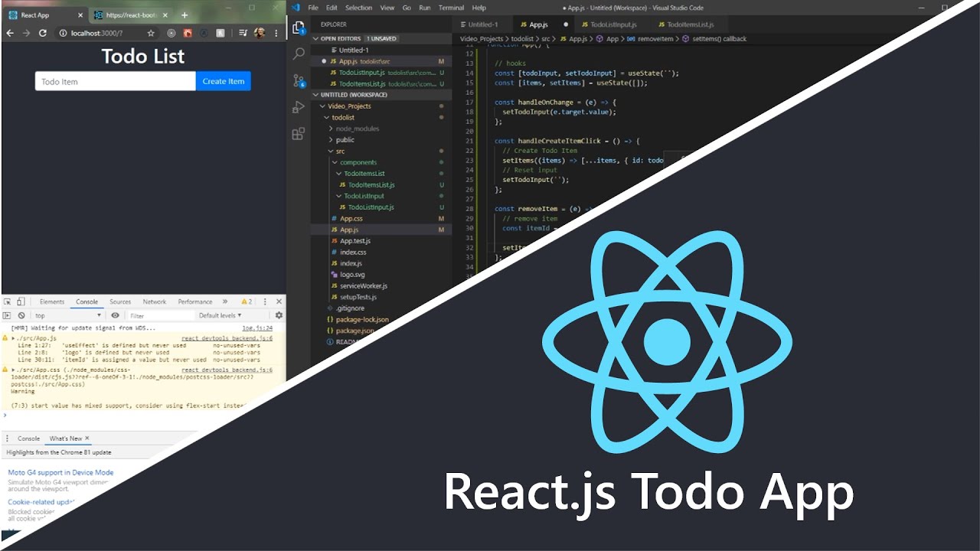
Task: Open the Explorer view in VS Code activity bar
Action: point(299,28)
